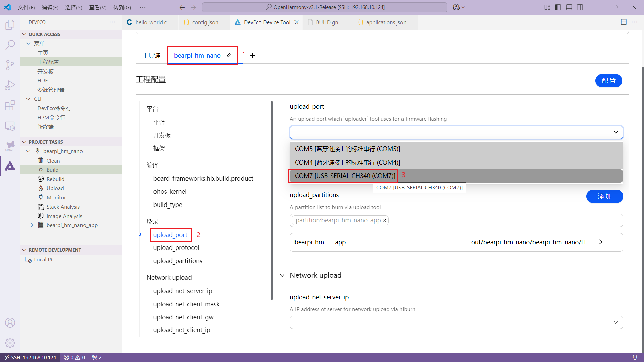Open the Extensions view

[10, 106]
